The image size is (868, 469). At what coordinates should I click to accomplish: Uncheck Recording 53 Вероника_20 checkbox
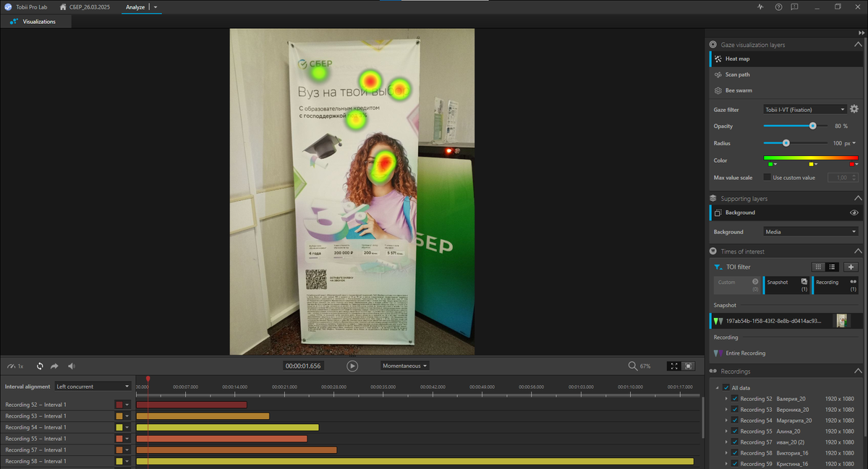[x=735, y=410]
